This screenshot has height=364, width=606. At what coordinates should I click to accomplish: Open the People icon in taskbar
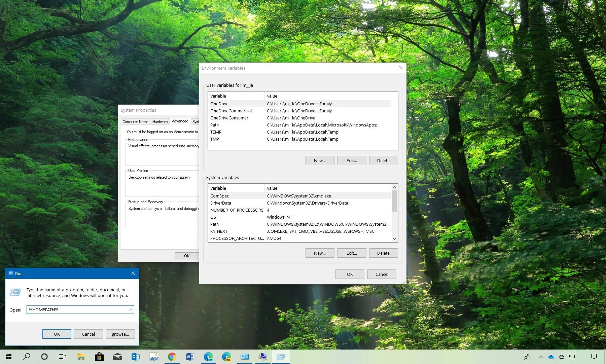click(527, 357)
